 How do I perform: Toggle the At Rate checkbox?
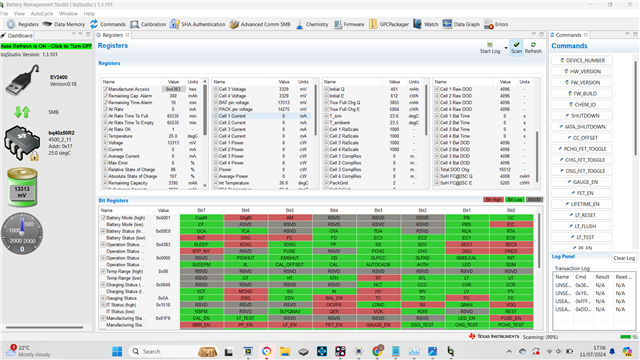105,109
